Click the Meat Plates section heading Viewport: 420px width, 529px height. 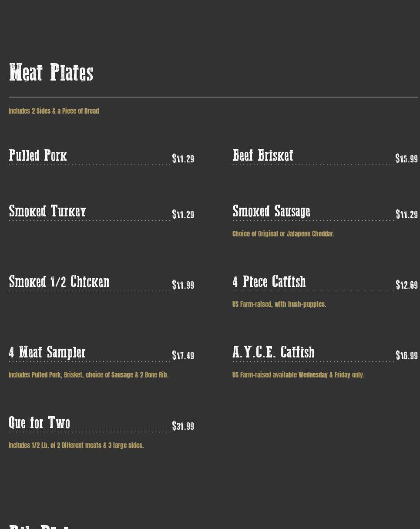tap(51, 73)
